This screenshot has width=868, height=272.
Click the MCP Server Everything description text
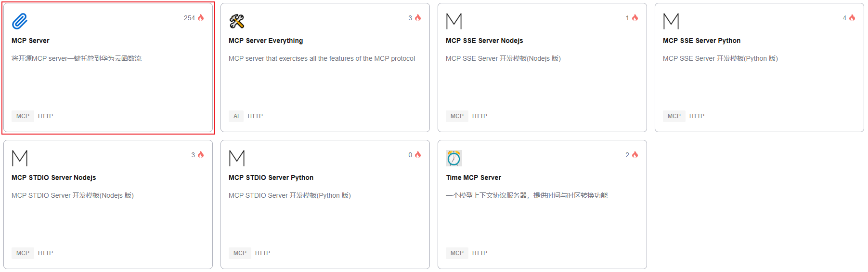coord(322,58)
